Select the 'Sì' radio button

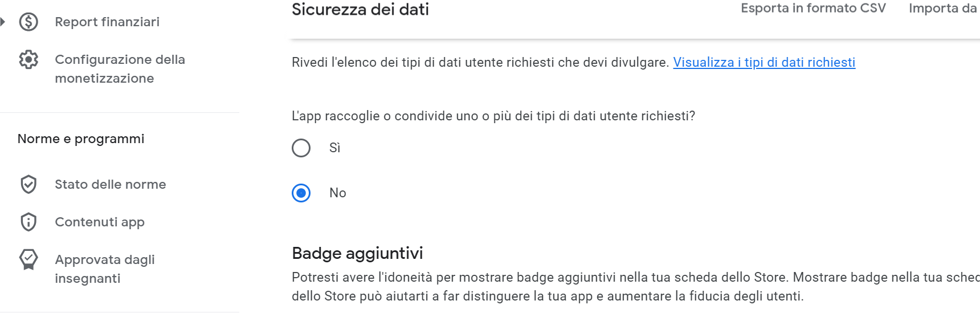pos(301,148)
